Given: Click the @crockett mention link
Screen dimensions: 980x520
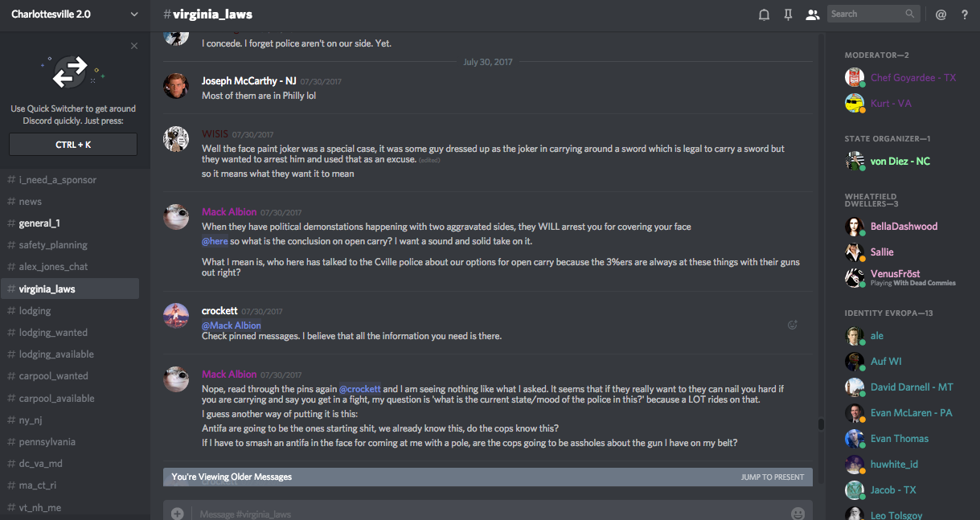Looking at the screenshot, I should [359, 389].
